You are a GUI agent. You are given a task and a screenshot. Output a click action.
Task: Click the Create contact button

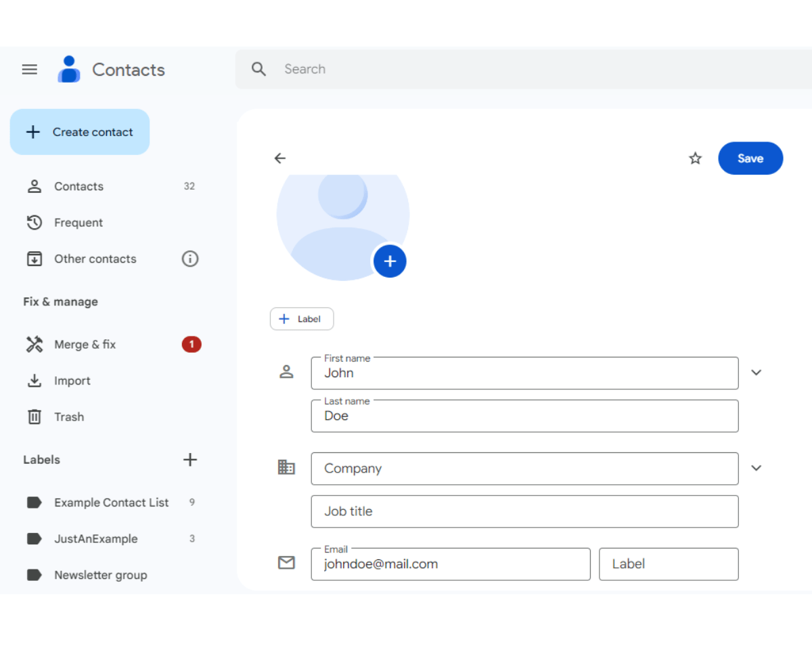click(80, 132)
